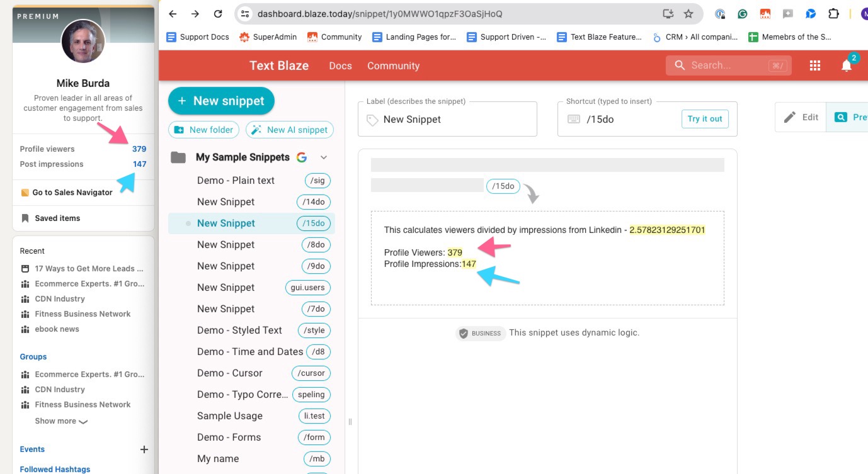Open the Demo - Styled Text snippet
Image resolution: width=868 pixels, height=474 pixels.
(251, 330)
